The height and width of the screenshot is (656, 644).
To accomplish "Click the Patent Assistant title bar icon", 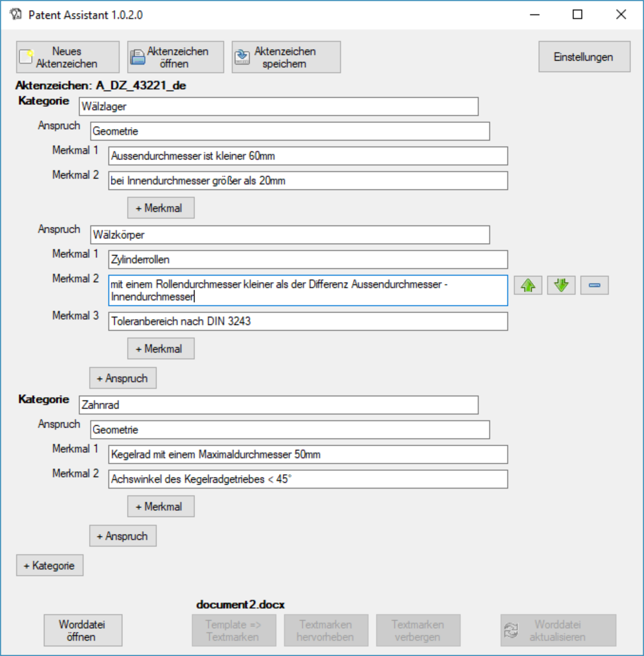I will point(15,15).
